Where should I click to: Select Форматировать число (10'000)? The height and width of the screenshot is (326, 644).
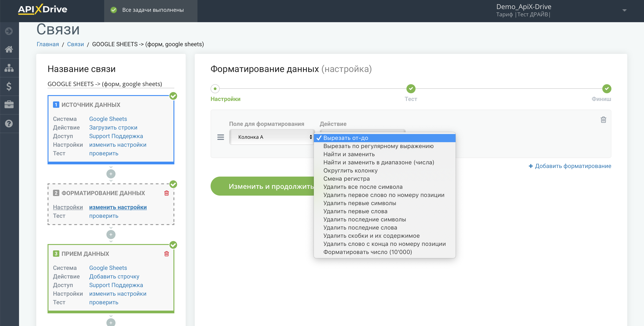click(x=384, y=252)
